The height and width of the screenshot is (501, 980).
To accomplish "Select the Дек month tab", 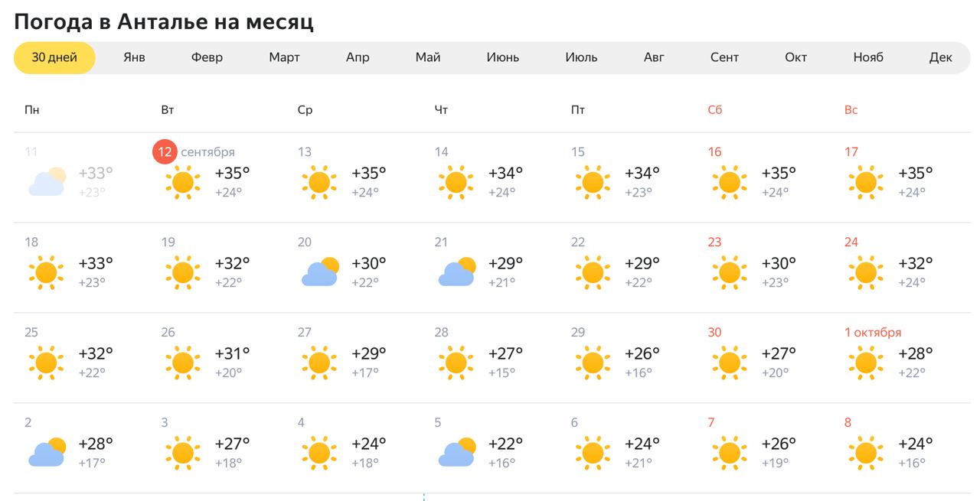I will [x=941, y=57].
